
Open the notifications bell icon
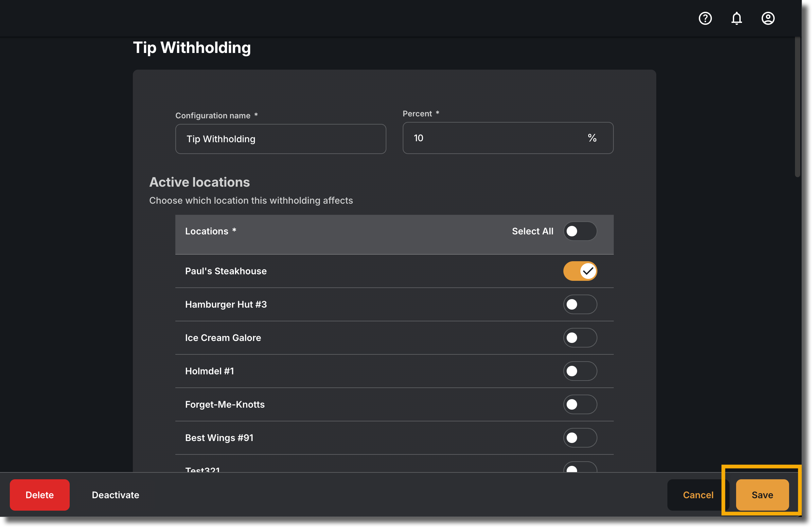pyautogui.click(x=737, y=18)
